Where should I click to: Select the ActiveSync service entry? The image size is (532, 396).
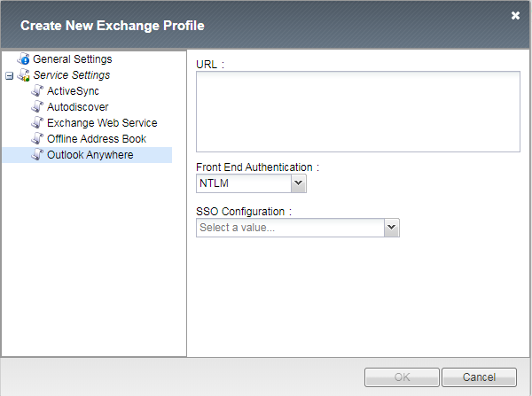pyautogui.click(x=73, y=91)
